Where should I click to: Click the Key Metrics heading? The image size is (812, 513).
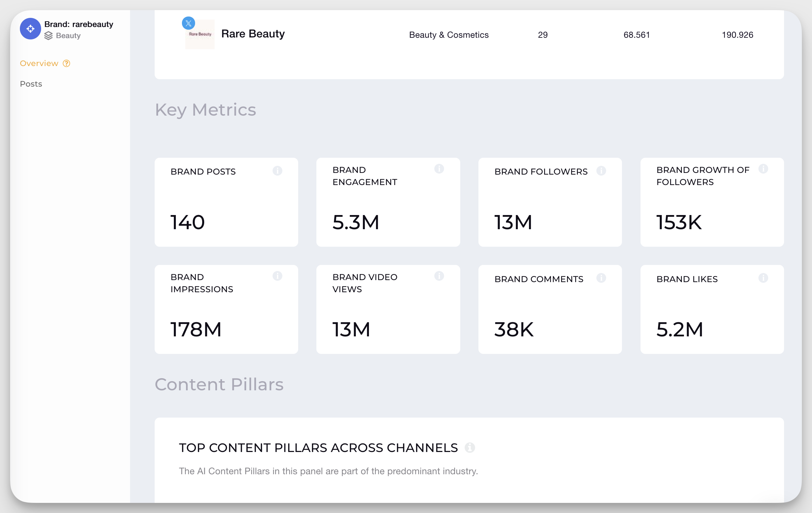[206, 110]
